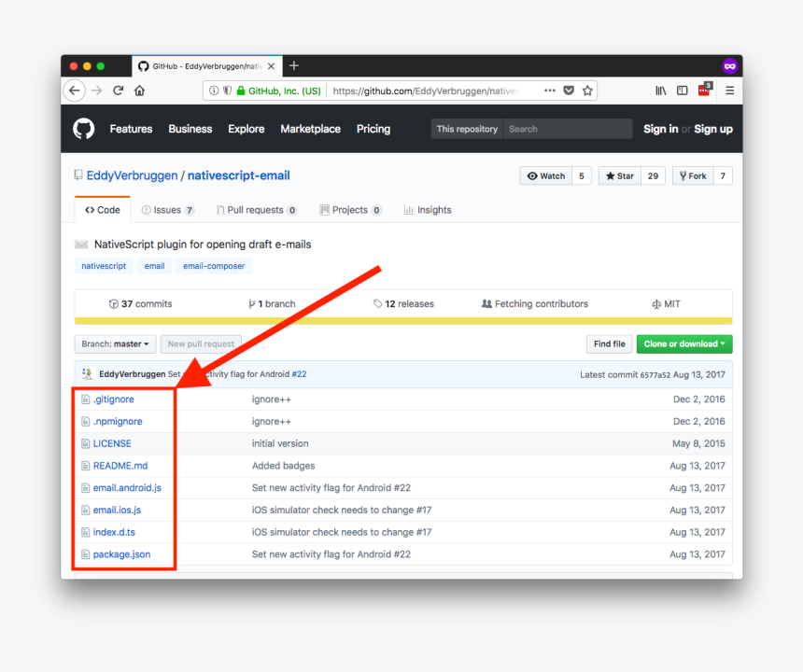Click the repository search field
This screenshot has width=803, height=672.
[x=568, y=129]
